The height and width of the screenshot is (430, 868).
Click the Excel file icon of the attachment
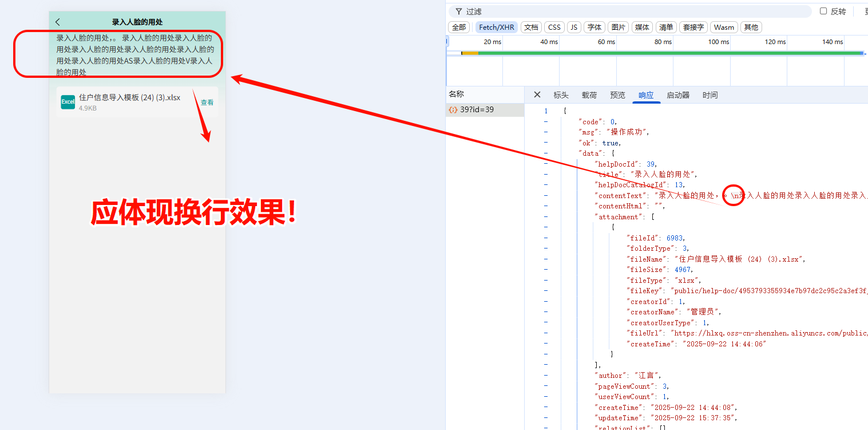point(68,101)
